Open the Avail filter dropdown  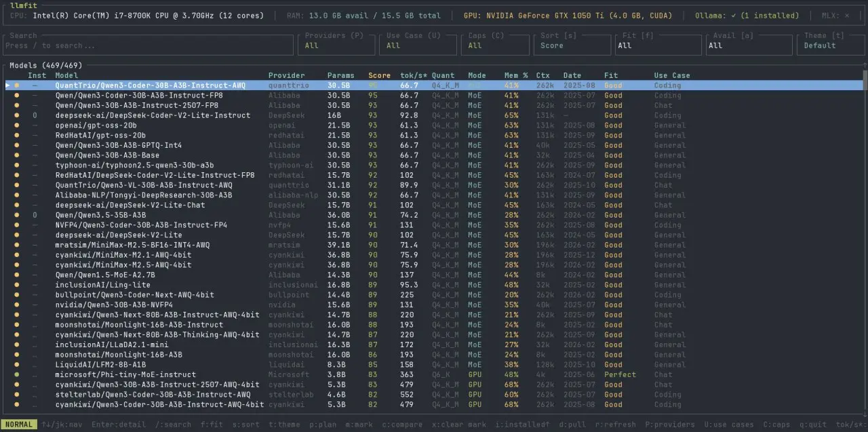click(x=748, y=45)
